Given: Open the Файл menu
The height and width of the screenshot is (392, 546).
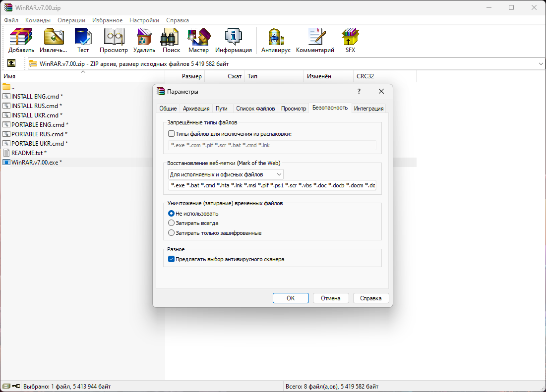Looking at the screenshot, I should (11, 20).
